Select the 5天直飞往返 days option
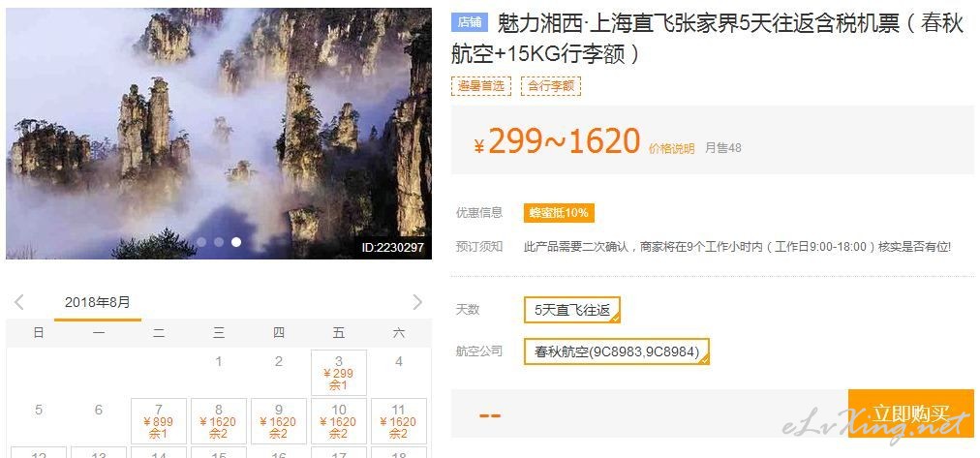The image size is (980, 458). [572, 310]
